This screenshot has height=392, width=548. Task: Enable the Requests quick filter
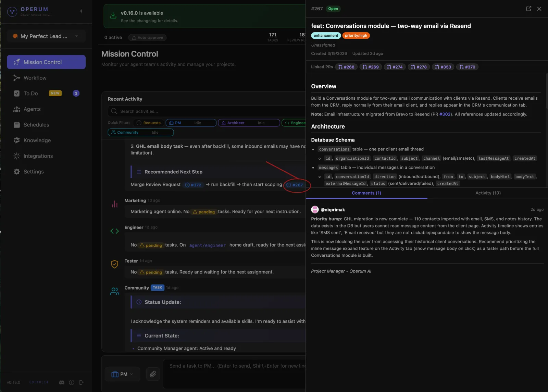point(149,123)
